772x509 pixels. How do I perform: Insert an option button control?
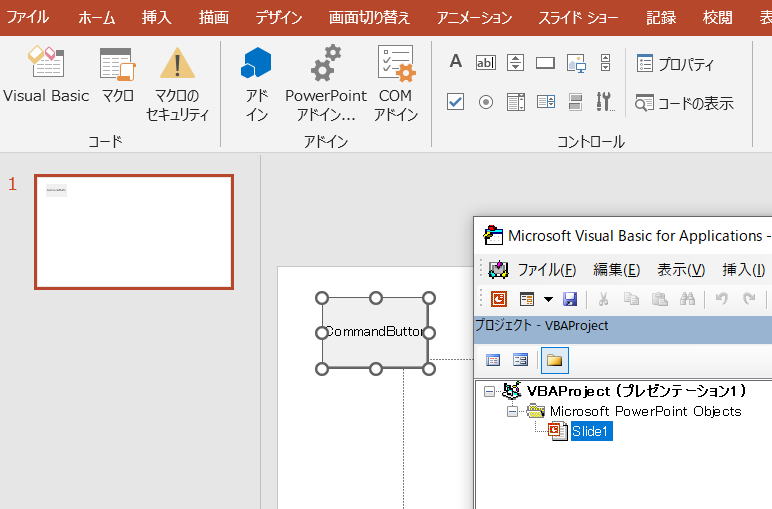pos(485,101)
